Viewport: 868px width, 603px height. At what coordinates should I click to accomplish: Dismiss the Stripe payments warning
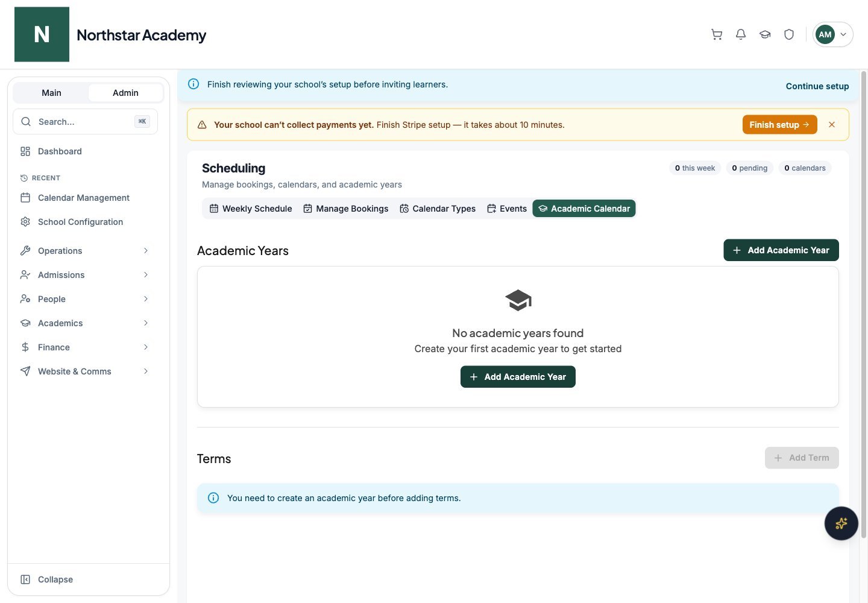point(832,125)
